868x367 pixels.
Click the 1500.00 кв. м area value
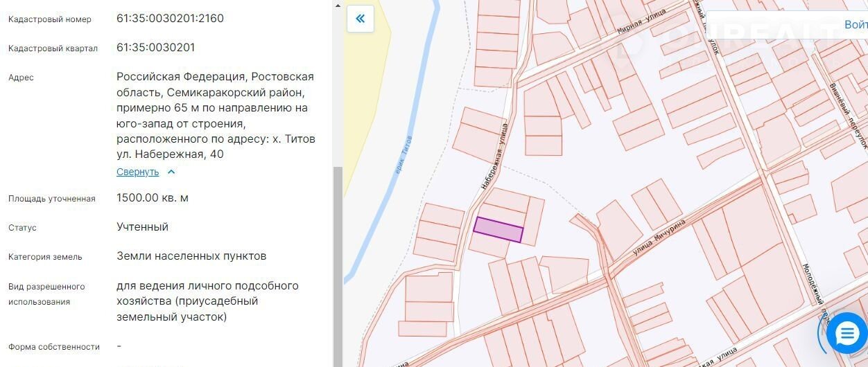[153, 198]
